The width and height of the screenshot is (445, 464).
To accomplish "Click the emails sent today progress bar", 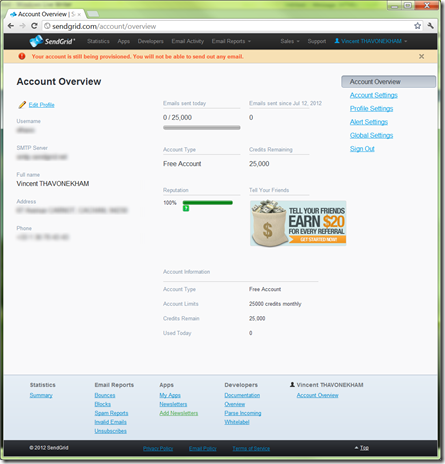I will point(202,127).
